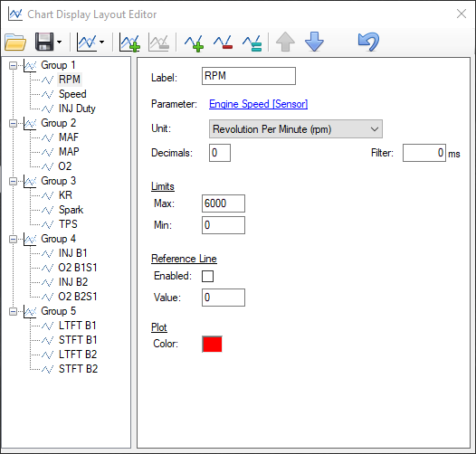Screen dimensions: 476x454
Task: Click the teal-bars parameter toolbar icon
Action: click(252, 43)
